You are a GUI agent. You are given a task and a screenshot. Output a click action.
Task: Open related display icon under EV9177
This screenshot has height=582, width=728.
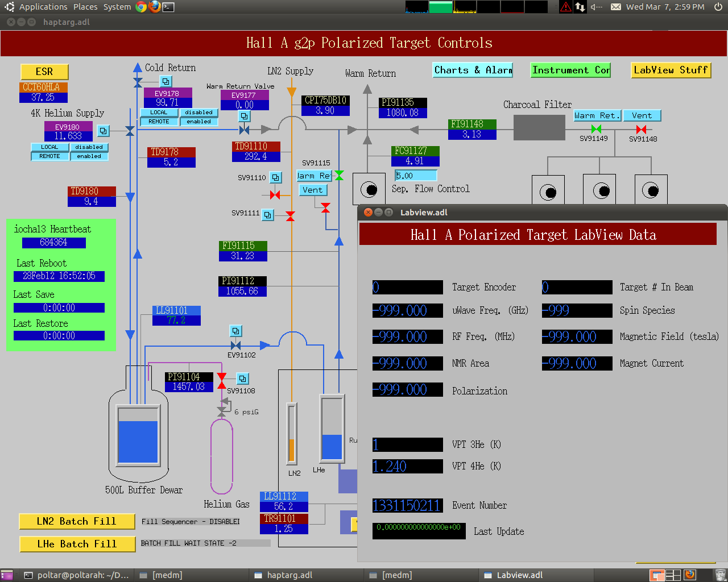pyautogui.click(x=244, y=116)
